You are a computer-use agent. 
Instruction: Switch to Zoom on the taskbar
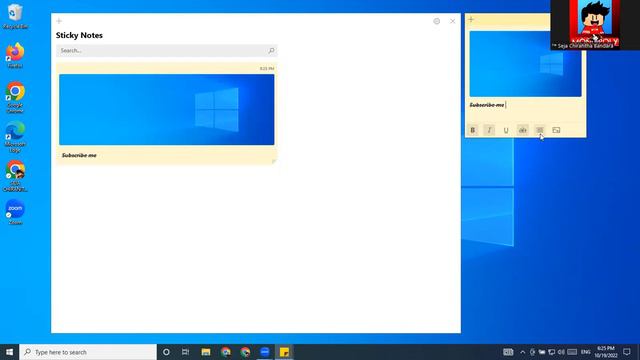(264, 352)
